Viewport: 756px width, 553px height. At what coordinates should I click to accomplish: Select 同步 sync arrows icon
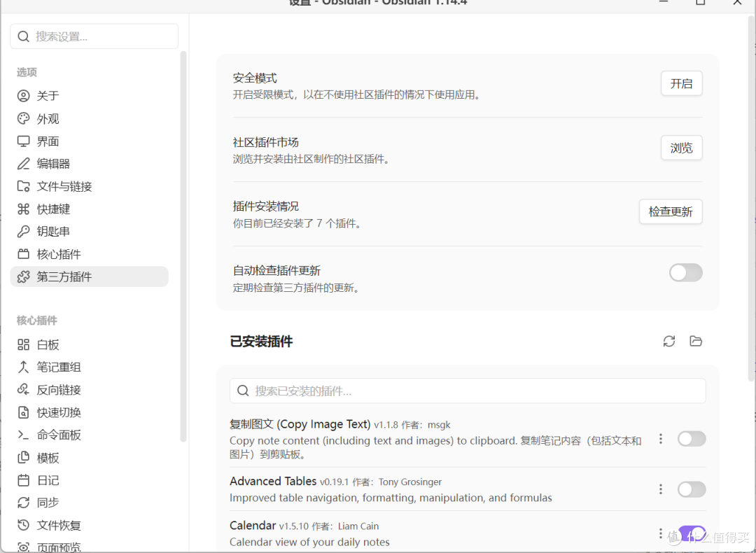pyautogui.click(x=23, y=503)
